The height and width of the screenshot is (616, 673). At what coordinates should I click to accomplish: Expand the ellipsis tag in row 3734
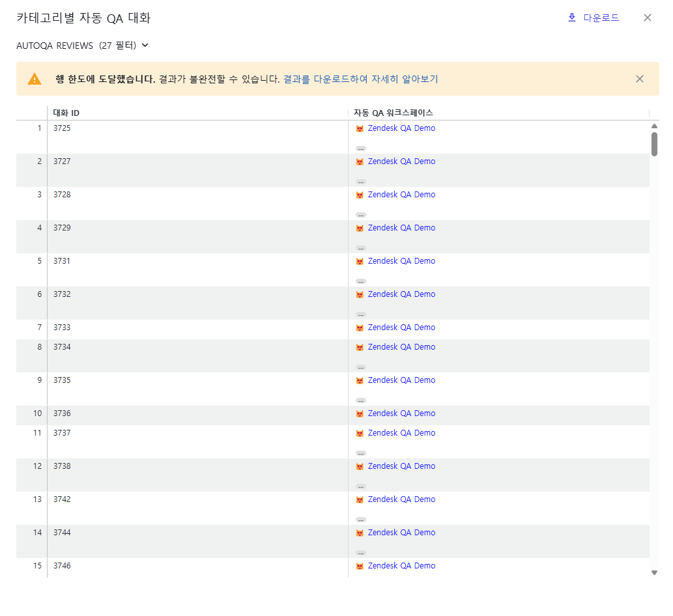[x=360, y=368]
